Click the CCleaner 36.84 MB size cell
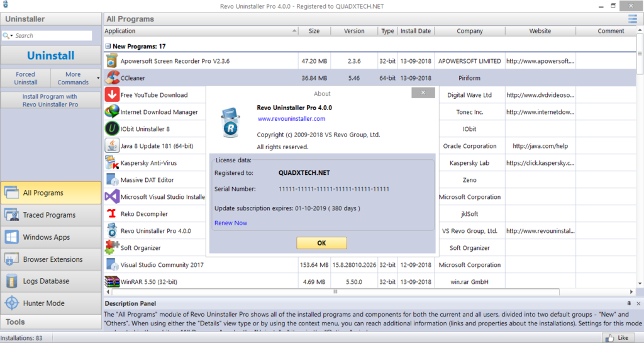This screenshot has width=644, height=343. click(314, 77)
